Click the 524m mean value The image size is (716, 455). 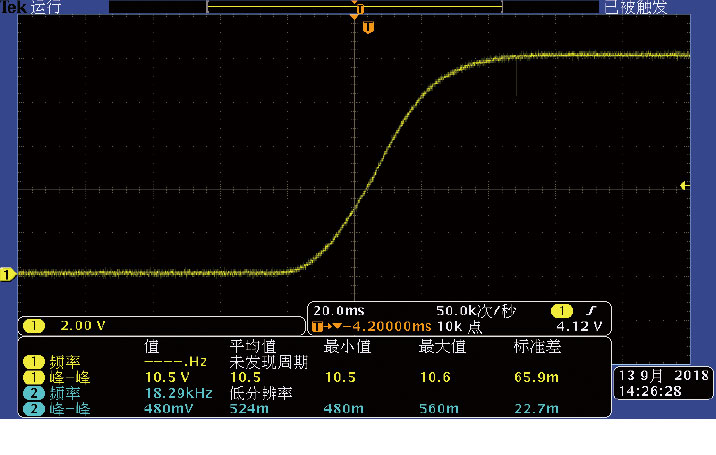tap(249, 408)
